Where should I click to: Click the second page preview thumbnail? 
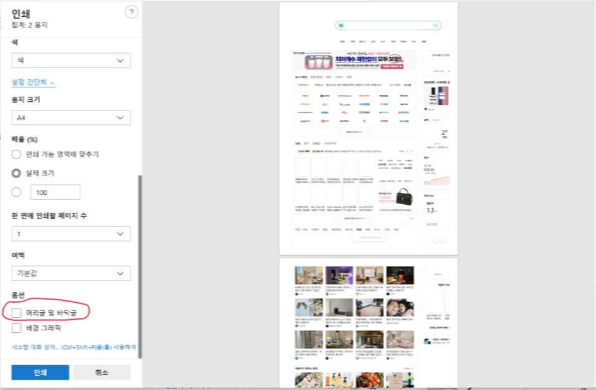coord(368,323)
